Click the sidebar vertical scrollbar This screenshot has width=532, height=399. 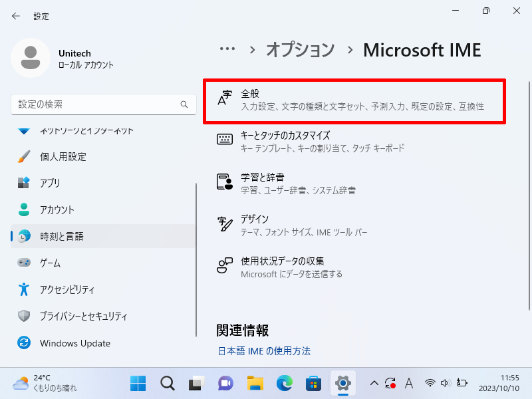pos(196,260)
